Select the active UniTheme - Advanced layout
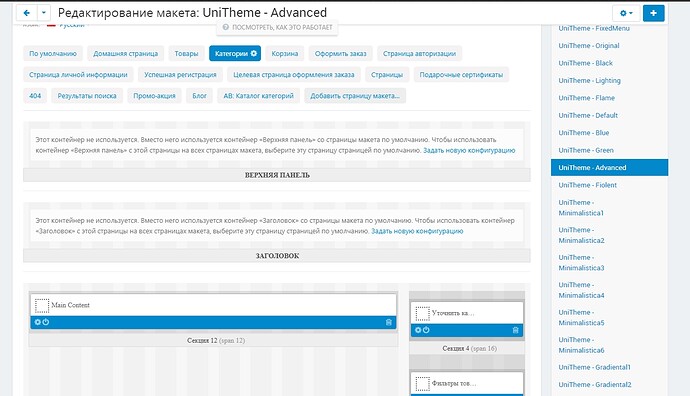 609,168
